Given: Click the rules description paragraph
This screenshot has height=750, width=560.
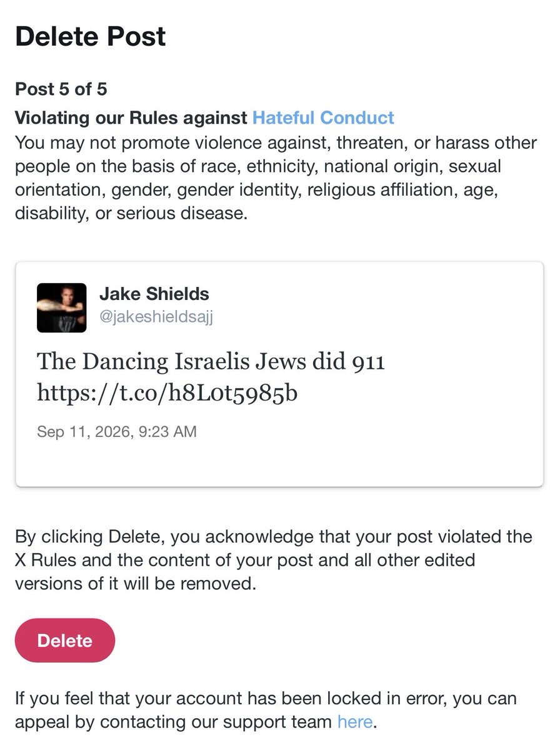Looking at the screenshot, I should tap(276, 178).
